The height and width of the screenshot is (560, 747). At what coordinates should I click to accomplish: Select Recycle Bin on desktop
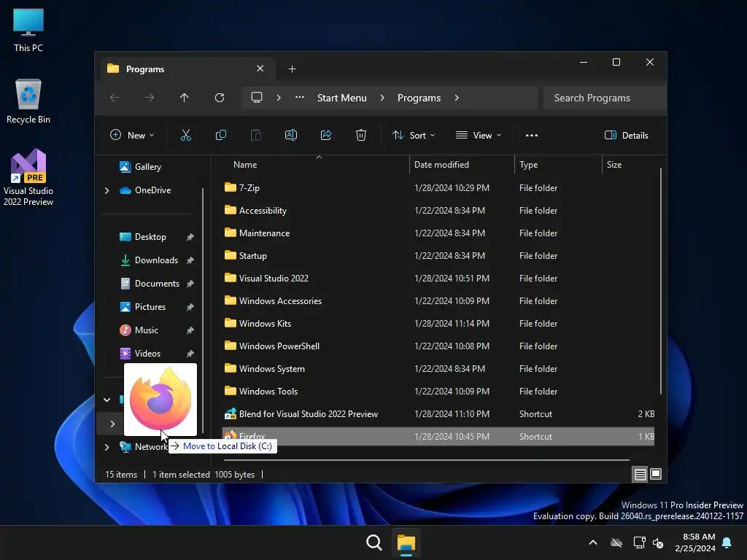tap(28, 101)
